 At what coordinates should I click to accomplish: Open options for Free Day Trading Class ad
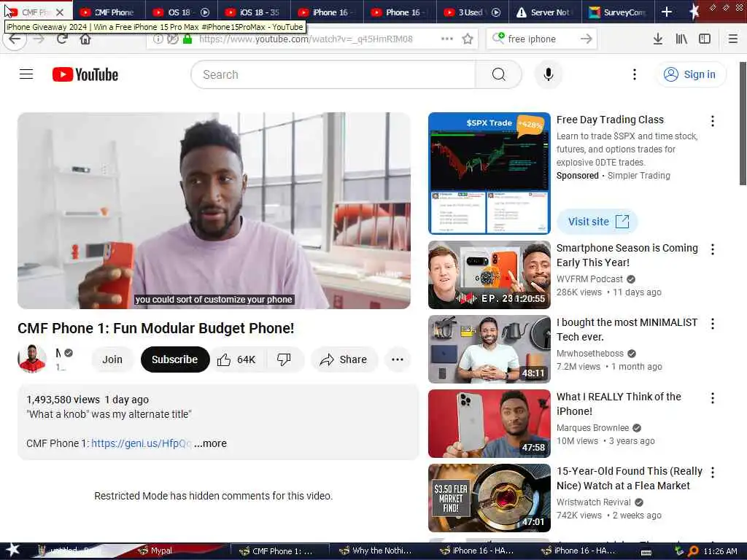click(x=712, y=121)
